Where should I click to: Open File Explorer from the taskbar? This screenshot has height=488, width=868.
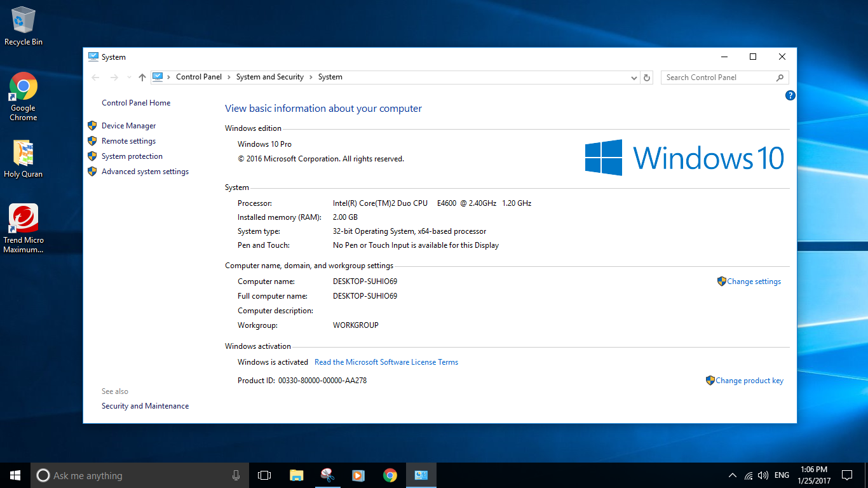[x=296, y=475]
